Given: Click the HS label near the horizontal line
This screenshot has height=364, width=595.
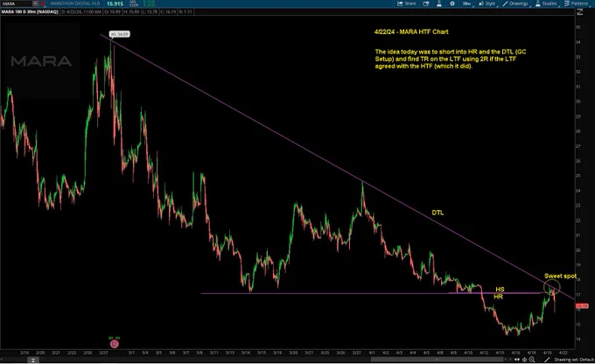Looking at the screenshot, I should [500, 290].
